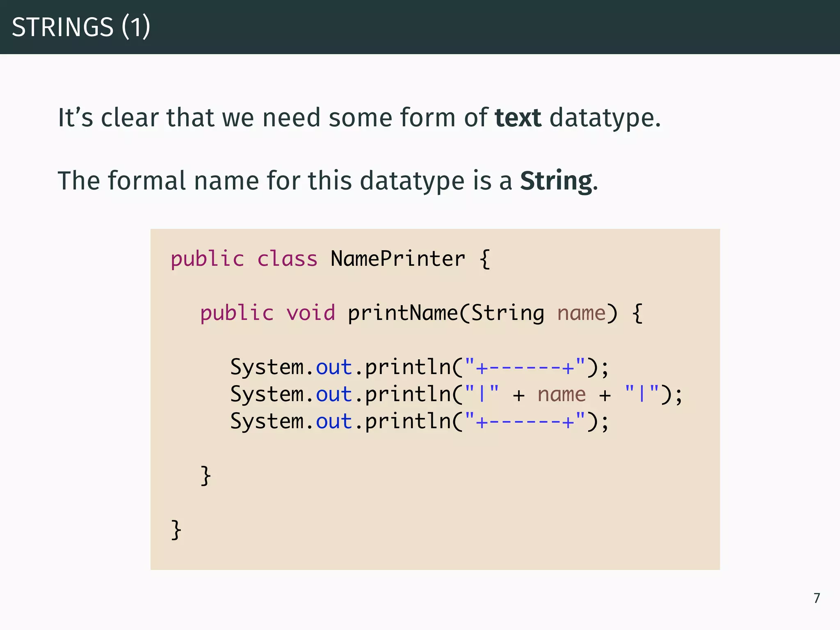
Task: Click the parameter "name" in the printName signature
Action: click(x=581, y=313)
